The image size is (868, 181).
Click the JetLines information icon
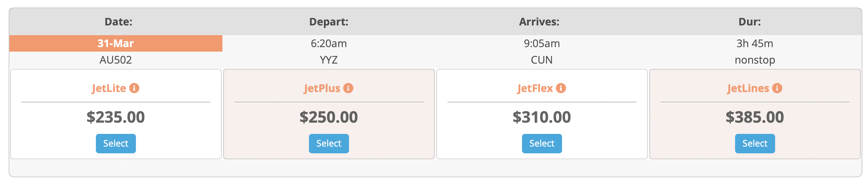(x=777, y=88)
